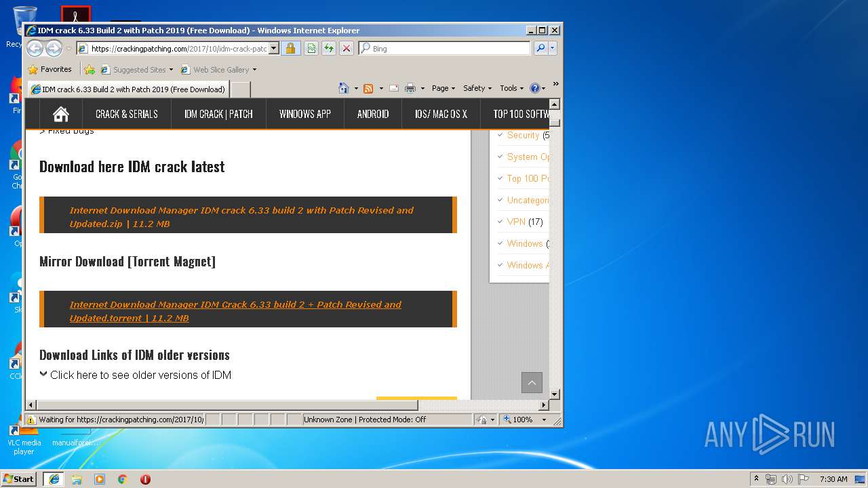
Task: Go forward with the IE Forward arrow
Action: 54,48
